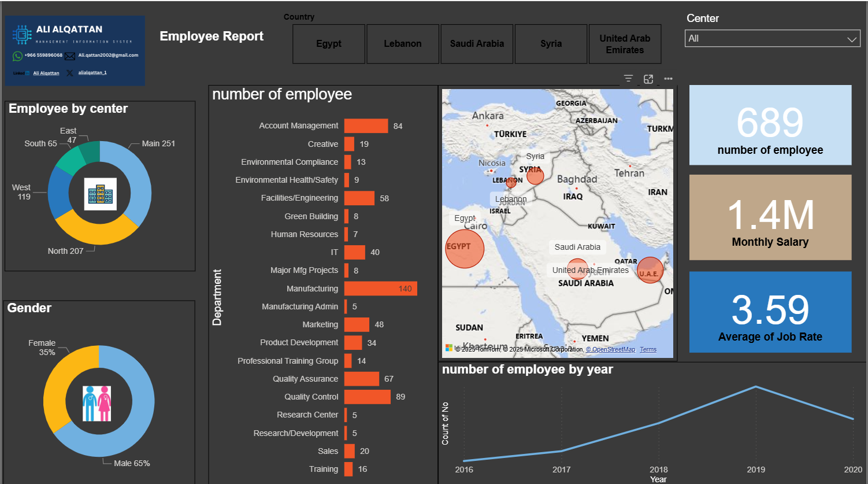Click the LinkedIn logo icon
The image size is (868, 484).
coord(21,73)
